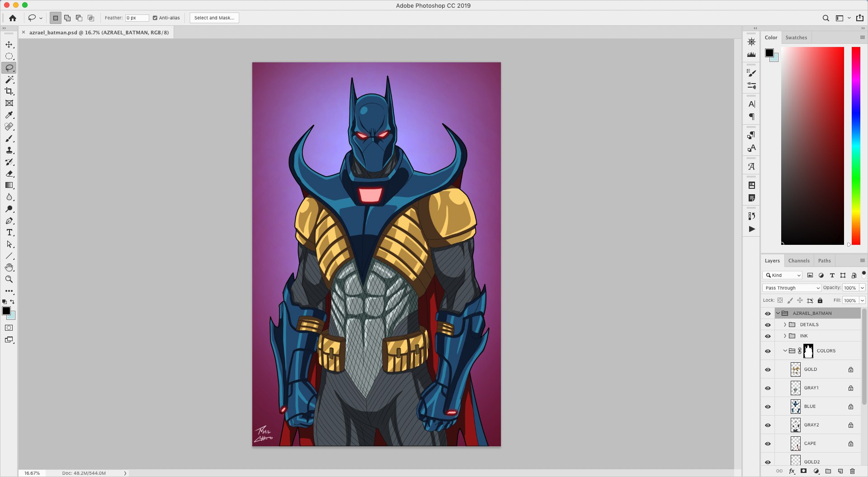Select the Eyedropper tool
This screenshot has height=477, width=868.
[9, 115]
